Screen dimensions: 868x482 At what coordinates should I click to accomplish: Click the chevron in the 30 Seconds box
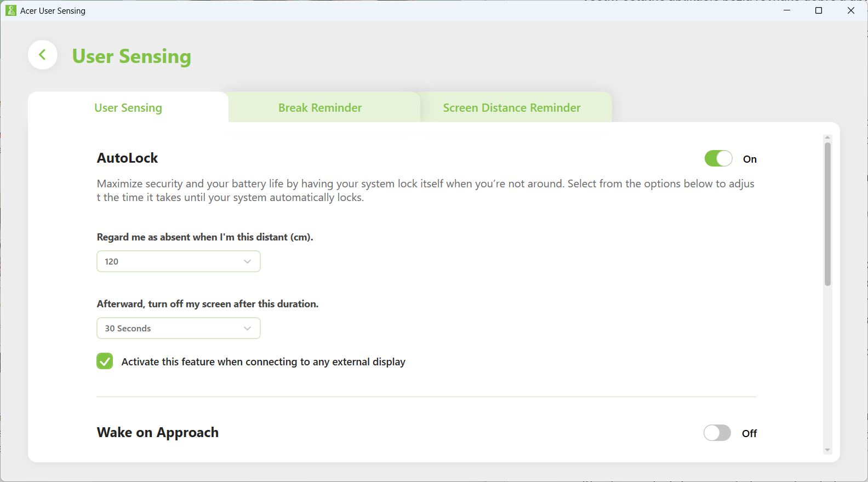[x=247, y=329]
